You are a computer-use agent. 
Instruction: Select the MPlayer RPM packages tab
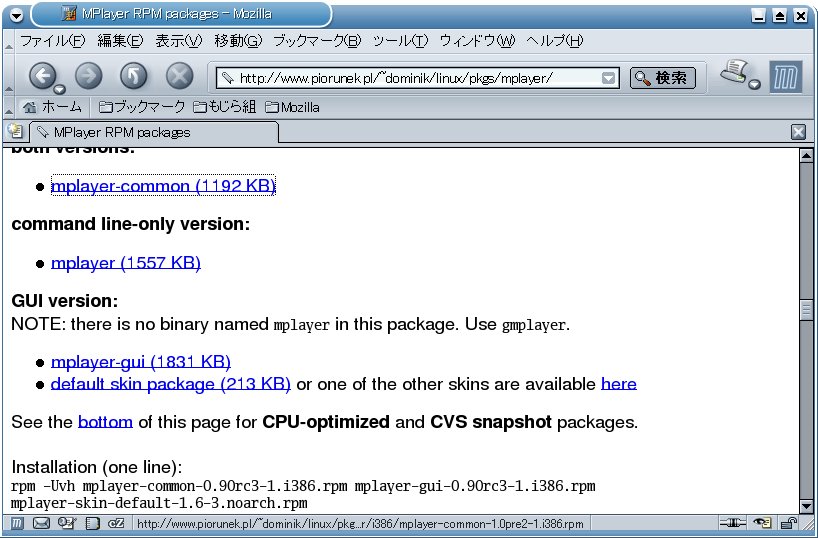[154, 133]
